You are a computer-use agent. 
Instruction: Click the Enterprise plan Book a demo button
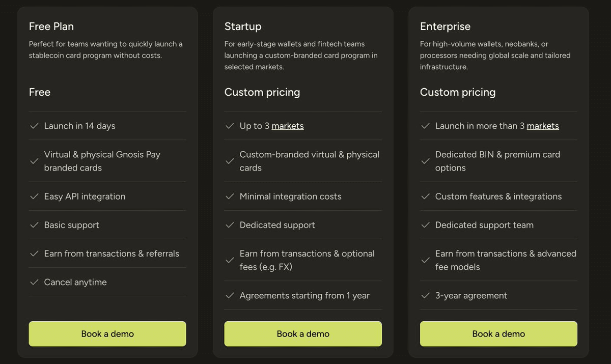coord(498,334)
